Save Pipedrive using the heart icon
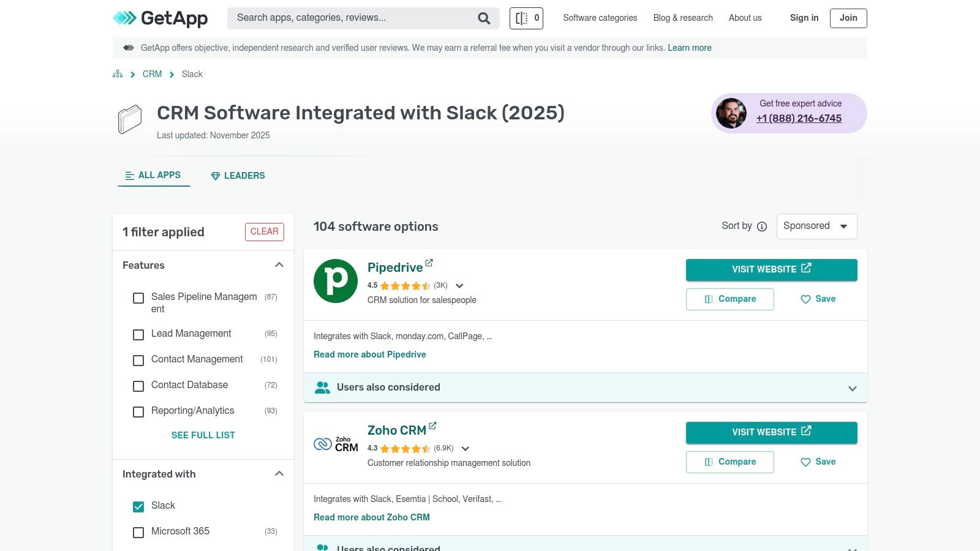The image size is (980, 551). coord(805,299)
